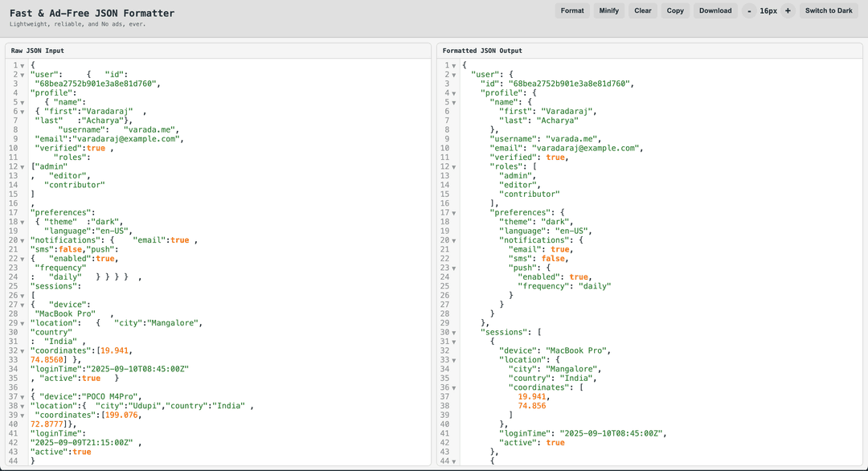Collapse "profile" fold arrow in the formatted output
Screen dimensions: 868x471
454,93
